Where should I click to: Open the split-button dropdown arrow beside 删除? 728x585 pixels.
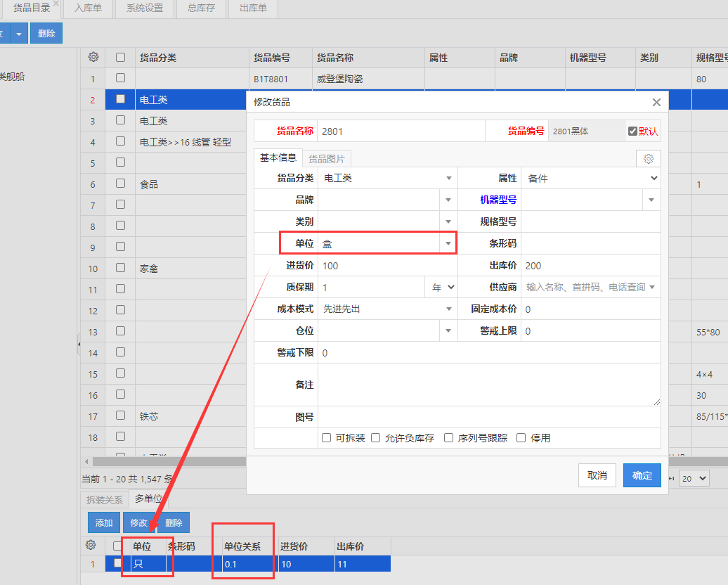coord(19,34)
